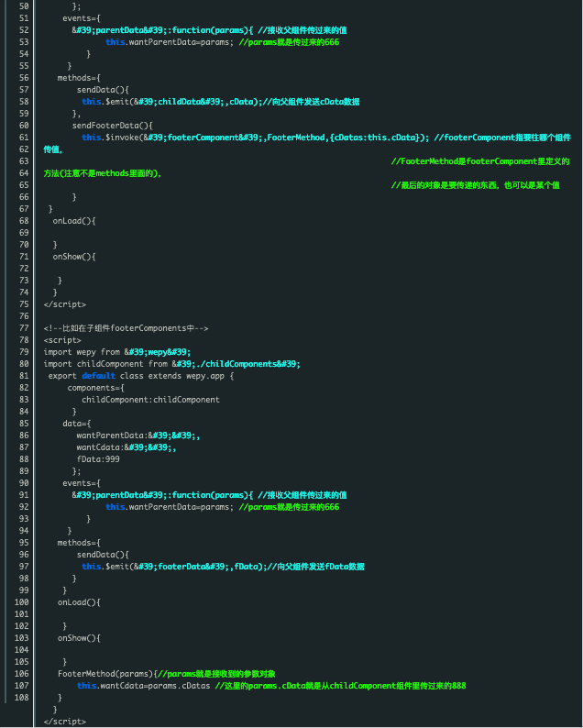Click 'import wepy from' on line 79
The height and width of the screenshot is (728, 583).
[82, 352]
